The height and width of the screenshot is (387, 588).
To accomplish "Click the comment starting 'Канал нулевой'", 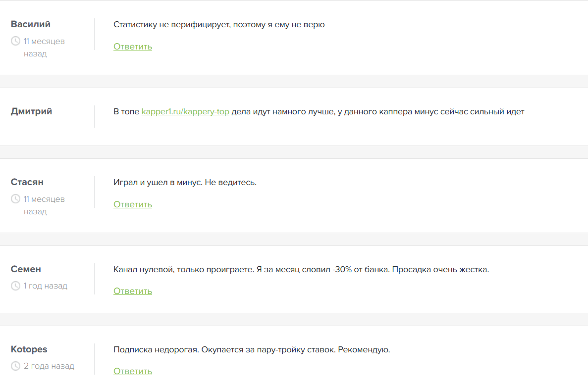I will point(301,270).
